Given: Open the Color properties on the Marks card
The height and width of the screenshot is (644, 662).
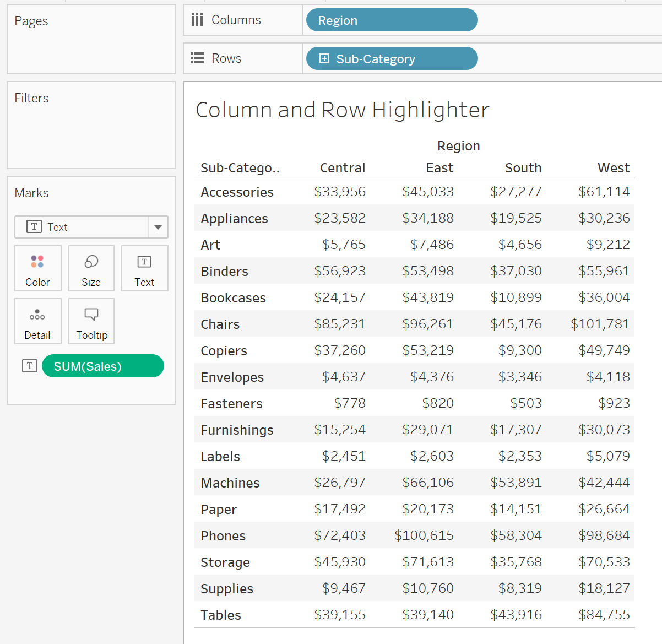Looking at the screenshot, I should (37, 268).
